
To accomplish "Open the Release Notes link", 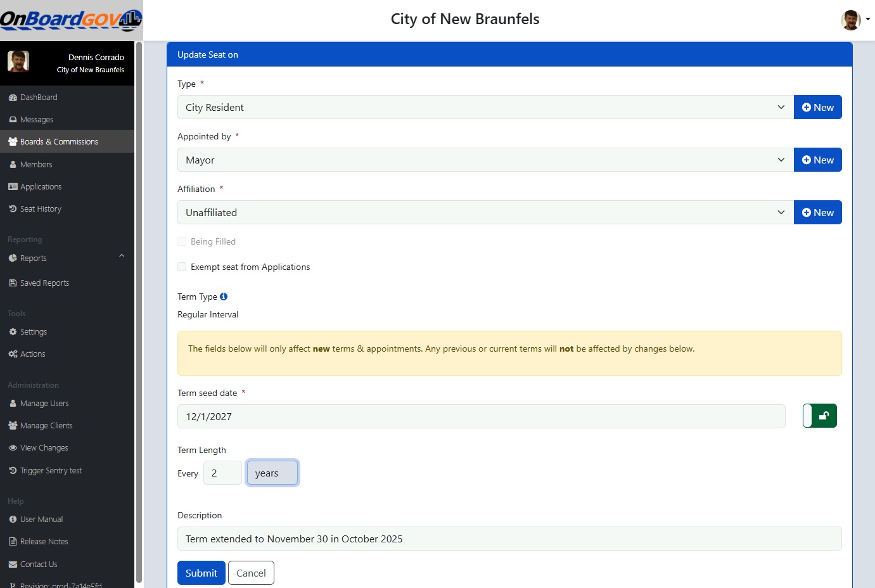I will [x=44, y=542].
